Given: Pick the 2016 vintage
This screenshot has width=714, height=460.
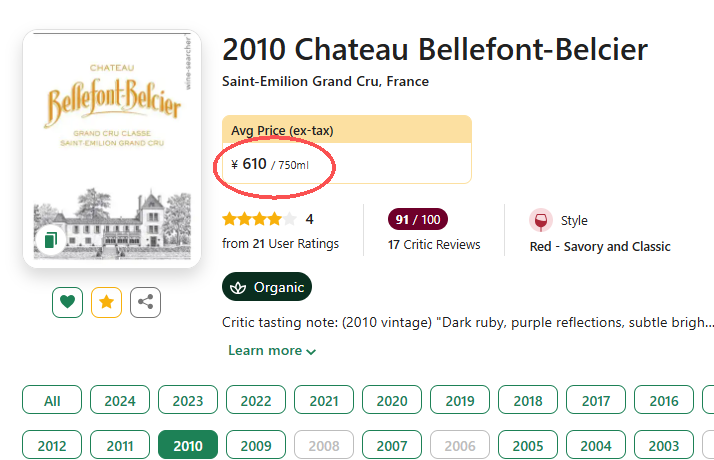Looking at the screenshot, I should [x=664, y=401].
